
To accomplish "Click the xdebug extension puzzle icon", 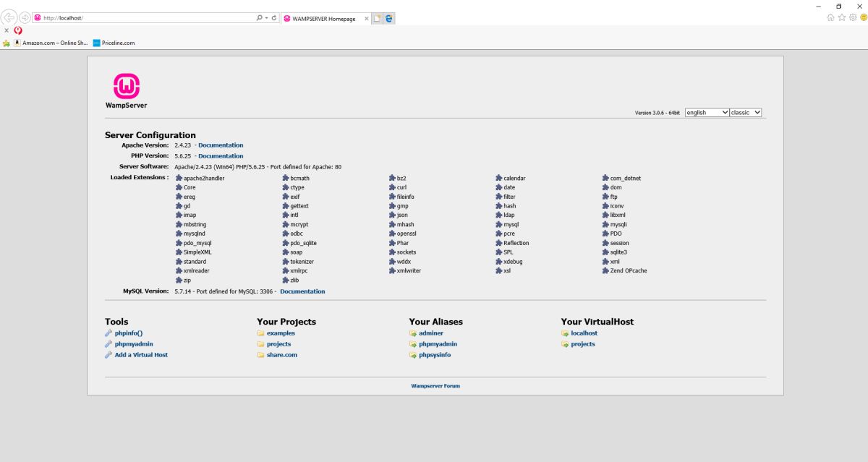I will (x=499, y=261).
